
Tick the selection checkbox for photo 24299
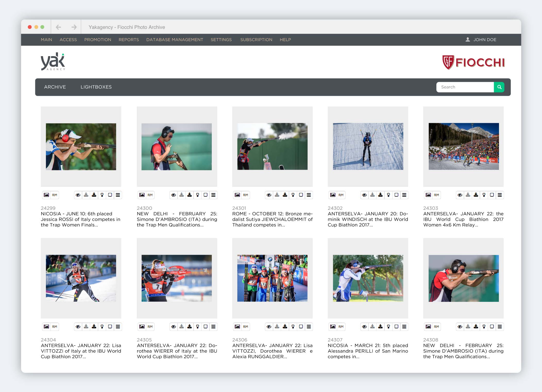tap(110, 195)
